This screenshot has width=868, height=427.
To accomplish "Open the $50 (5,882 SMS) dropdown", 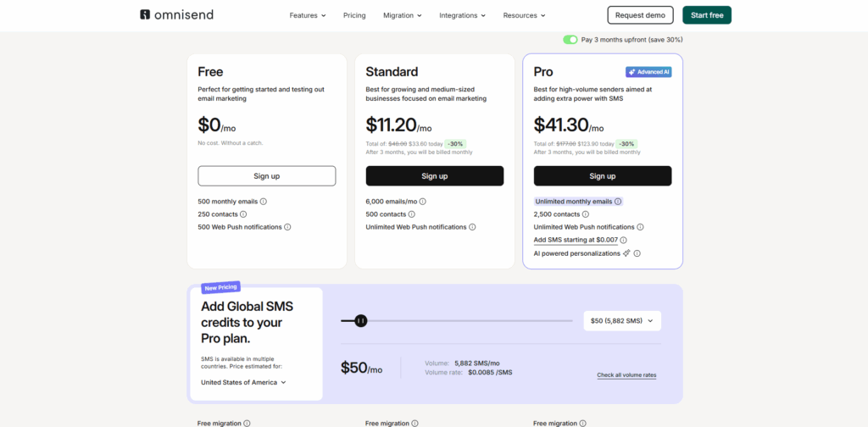I will [x=622, y=321].
